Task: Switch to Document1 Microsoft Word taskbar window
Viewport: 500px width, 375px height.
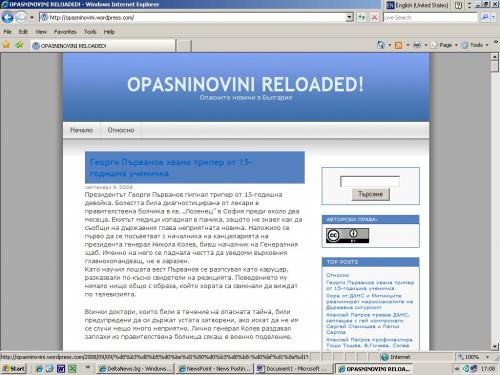Action: coord(294,369)
